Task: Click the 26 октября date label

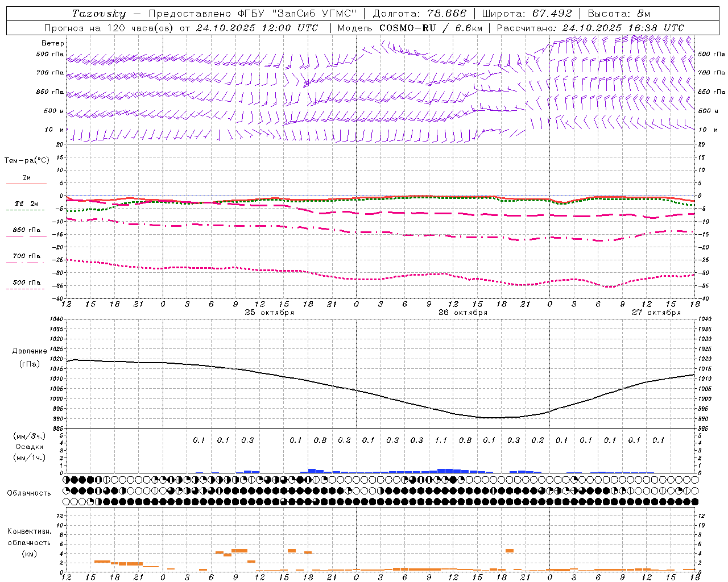Action: coord(463,313)
